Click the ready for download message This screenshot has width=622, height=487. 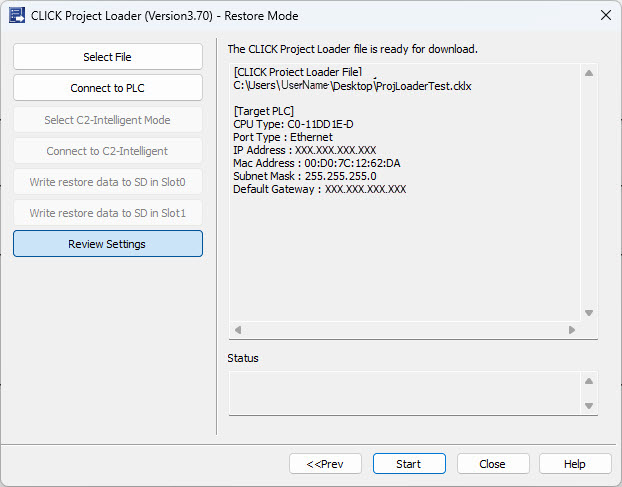tap(353, 49)
